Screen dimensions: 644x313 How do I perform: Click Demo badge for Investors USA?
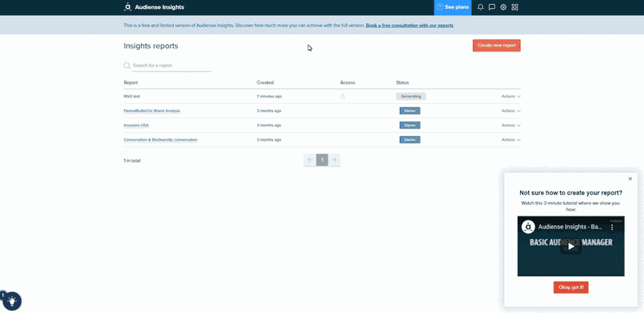coord(410,126)
